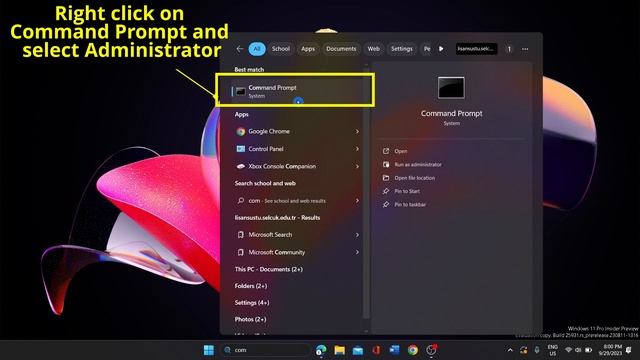This screenshot has height=360, width=640.
Task: Click the results list scrollbar
Action: coord(366,192)
